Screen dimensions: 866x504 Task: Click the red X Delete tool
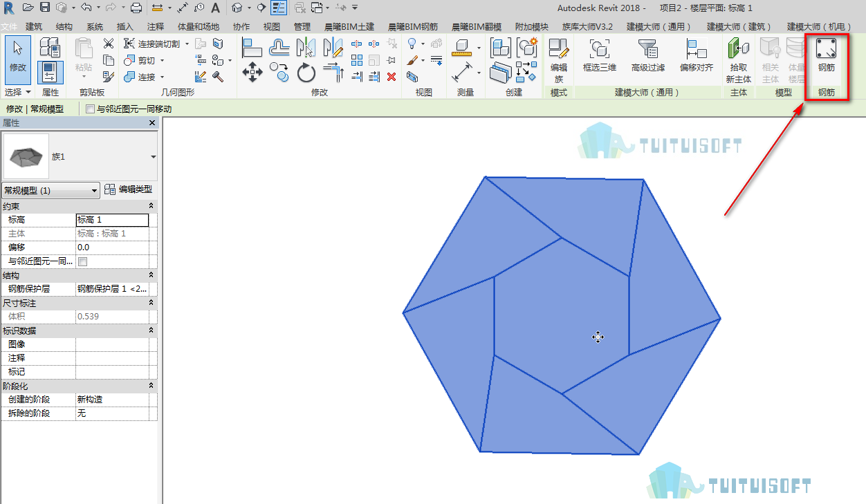[391, 76]
